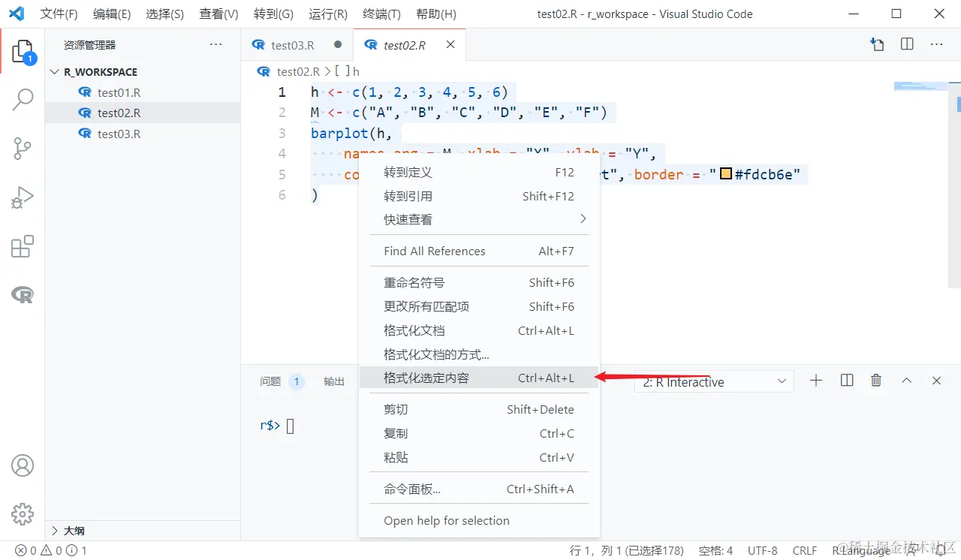The width and height of the screenshot is (961, 560).
Task: Click the unsaved dot on the test03.R tab
Action: click(x=338, y=44)
